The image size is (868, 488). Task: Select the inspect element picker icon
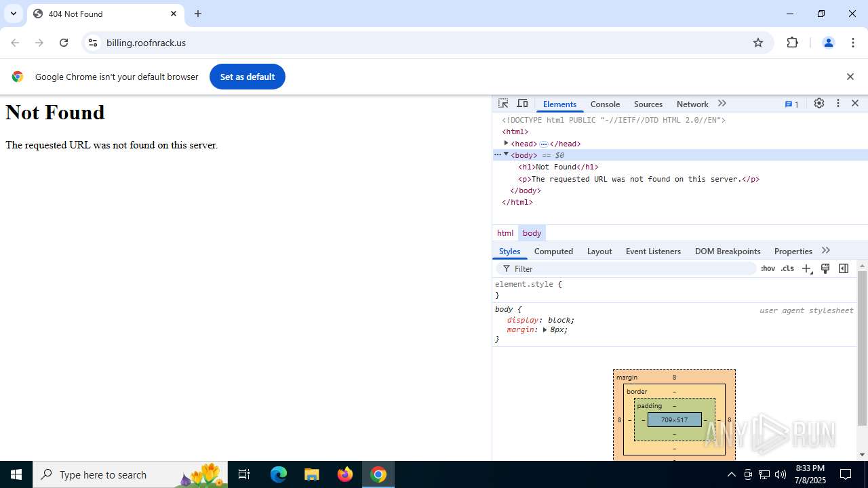click(x=503, y=104)
